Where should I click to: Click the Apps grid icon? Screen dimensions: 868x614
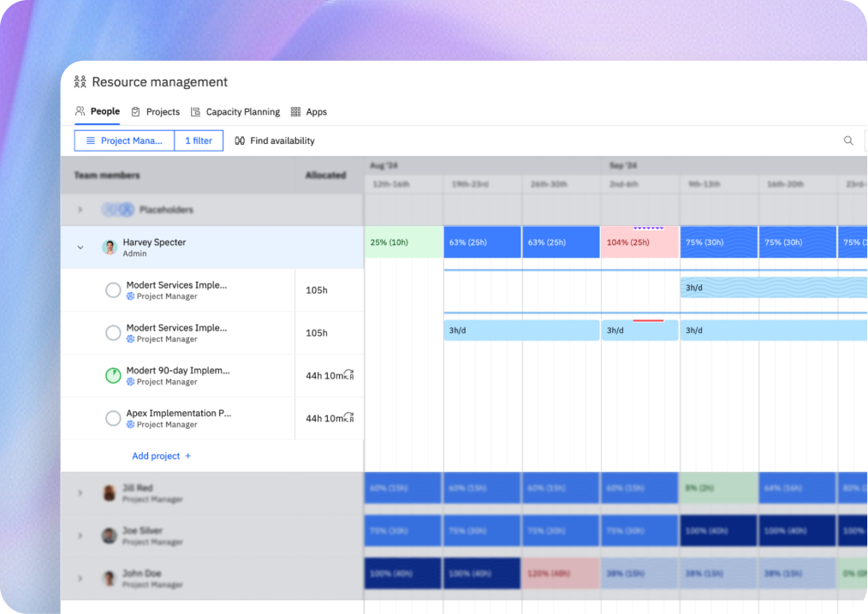295,112
